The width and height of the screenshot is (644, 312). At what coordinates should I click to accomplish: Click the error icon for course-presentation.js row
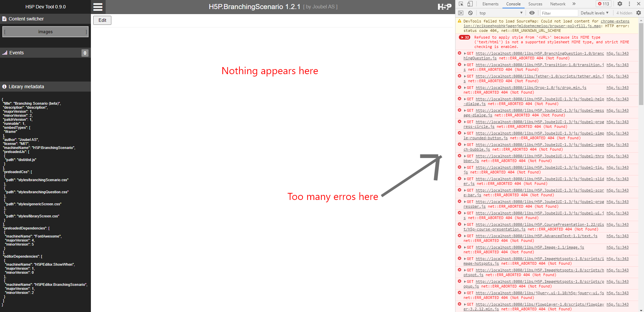point(460,224)
